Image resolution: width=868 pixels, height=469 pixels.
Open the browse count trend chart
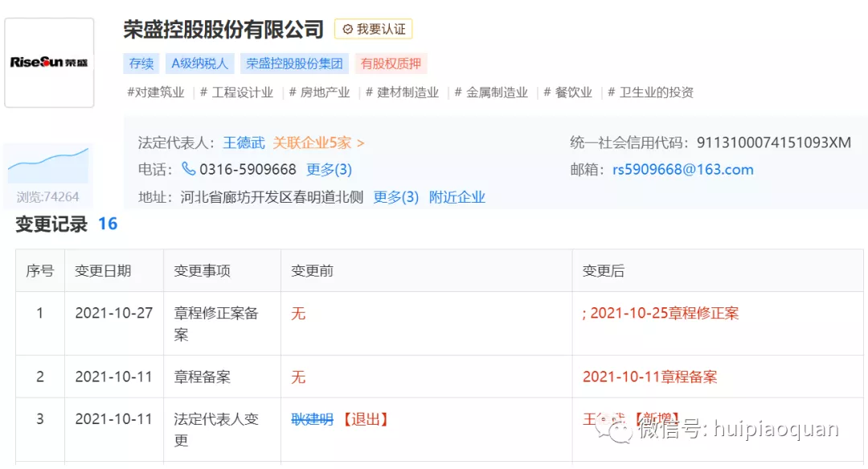[48, 167]
